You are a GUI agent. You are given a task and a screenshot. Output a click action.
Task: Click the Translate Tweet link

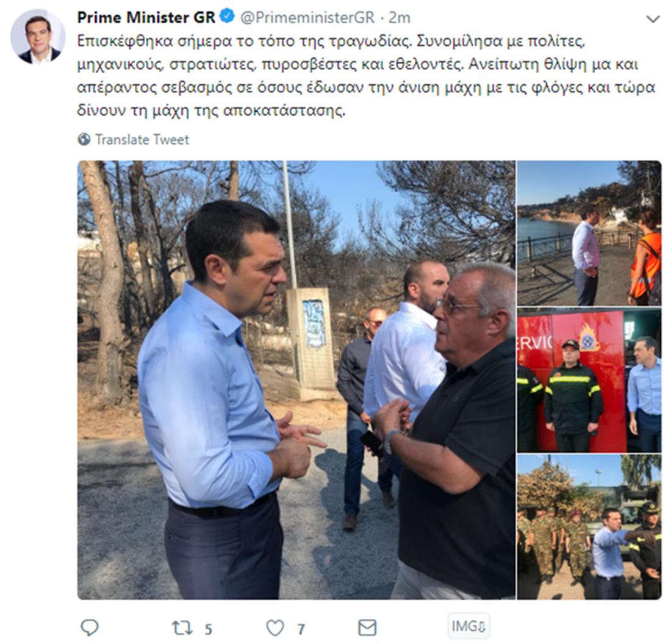(142, 140)
